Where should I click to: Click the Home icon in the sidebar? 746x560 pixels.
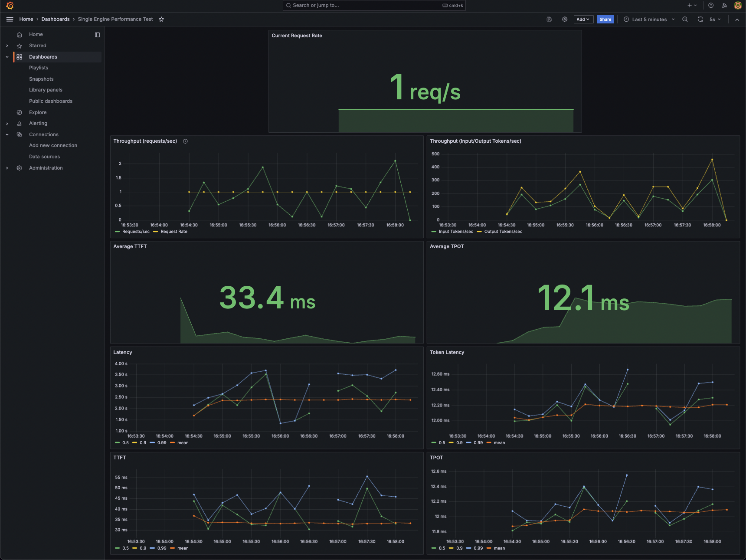[x=19, y=35]
